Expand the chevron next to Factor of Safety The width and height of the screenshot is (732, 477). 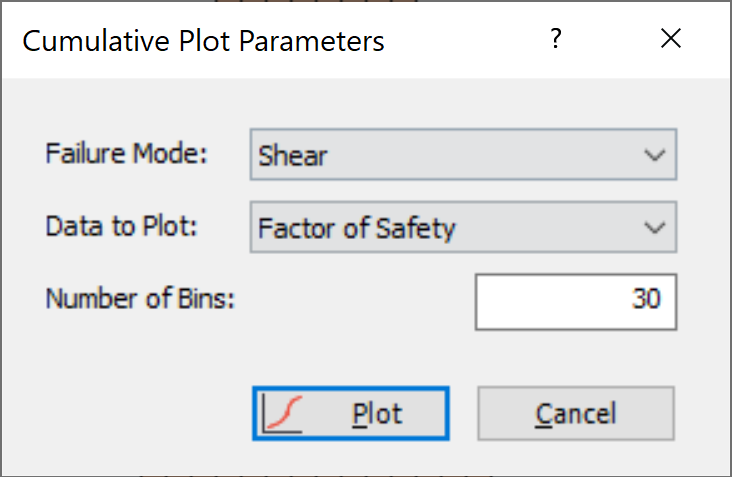coord(655,228)
